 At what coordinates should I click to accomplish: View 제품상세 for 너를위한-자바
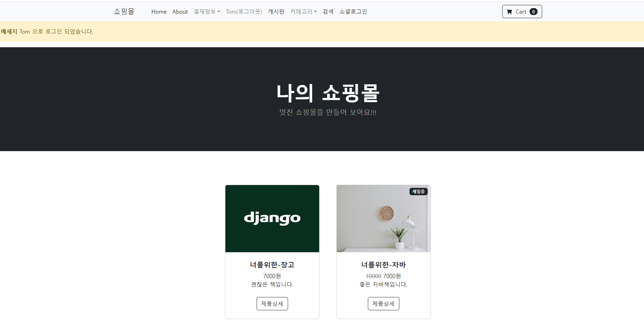click(384, 304)
